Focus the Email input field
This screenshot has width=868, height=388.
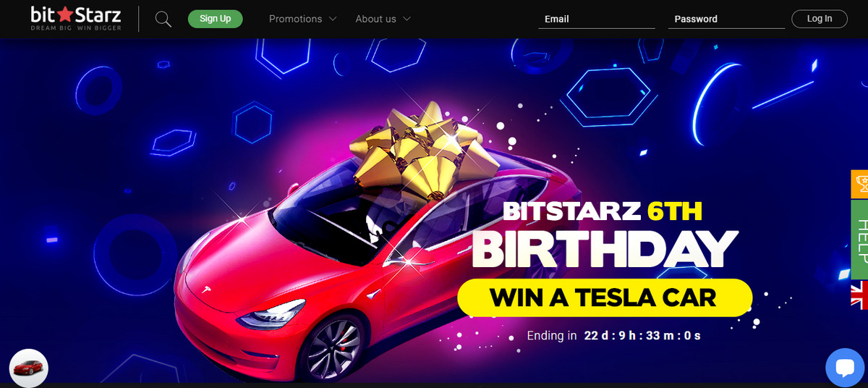point(596,19)
